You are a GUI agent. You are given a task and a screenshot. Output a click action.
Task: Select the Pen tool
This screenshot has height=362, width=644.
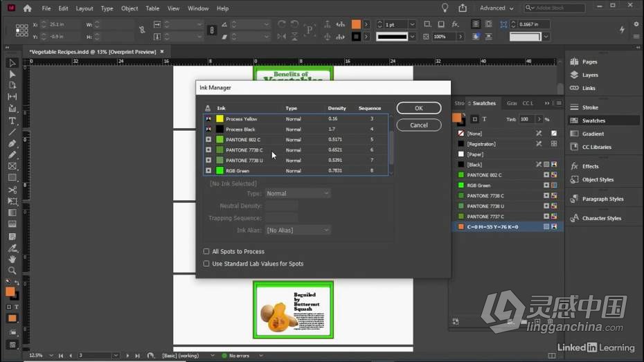12,144
